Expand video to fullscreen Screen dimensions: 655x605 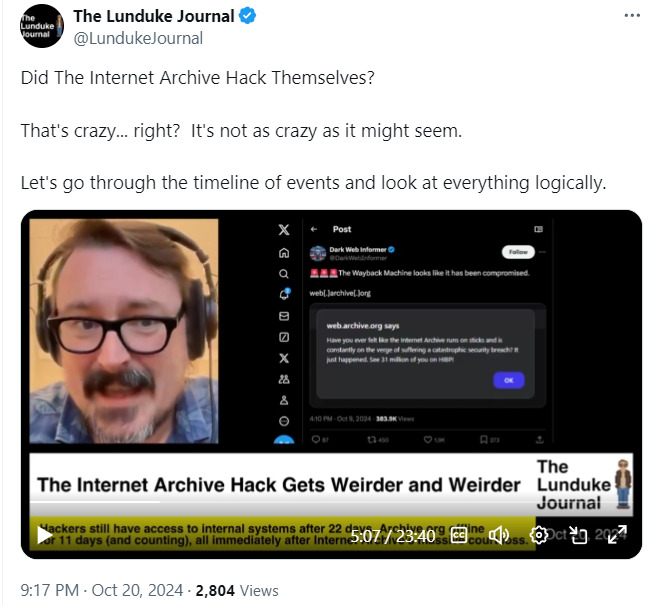(617, 535)
